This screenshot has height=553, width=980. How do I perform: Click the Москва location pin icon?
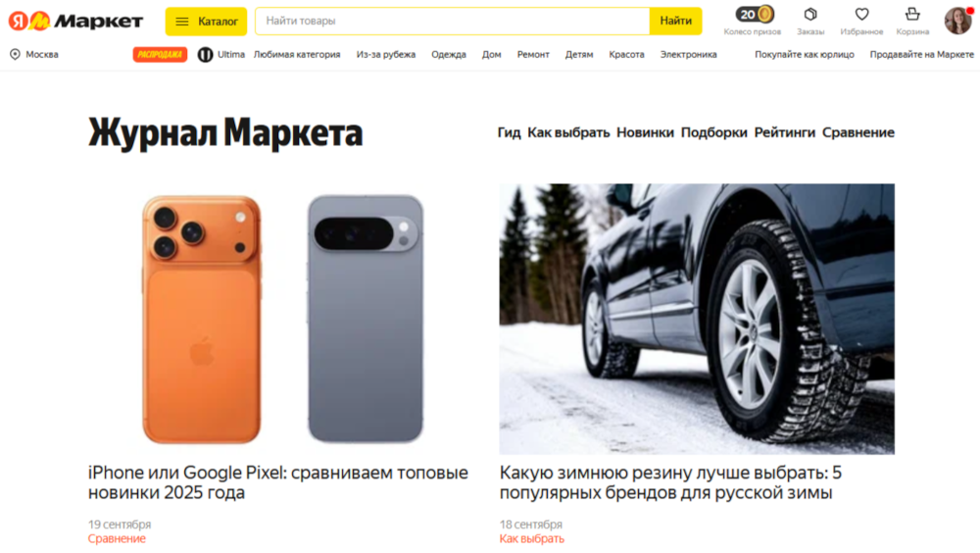[15, 55]
